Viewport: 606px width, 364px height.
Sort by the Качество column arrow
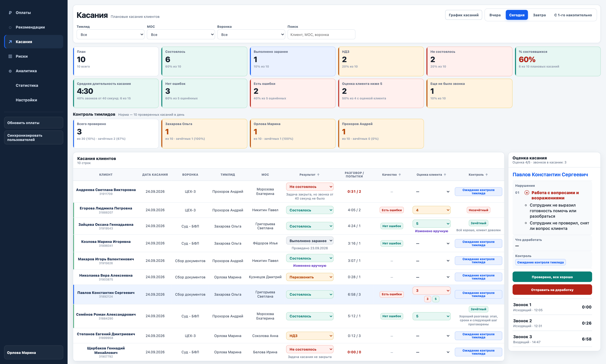400,175
